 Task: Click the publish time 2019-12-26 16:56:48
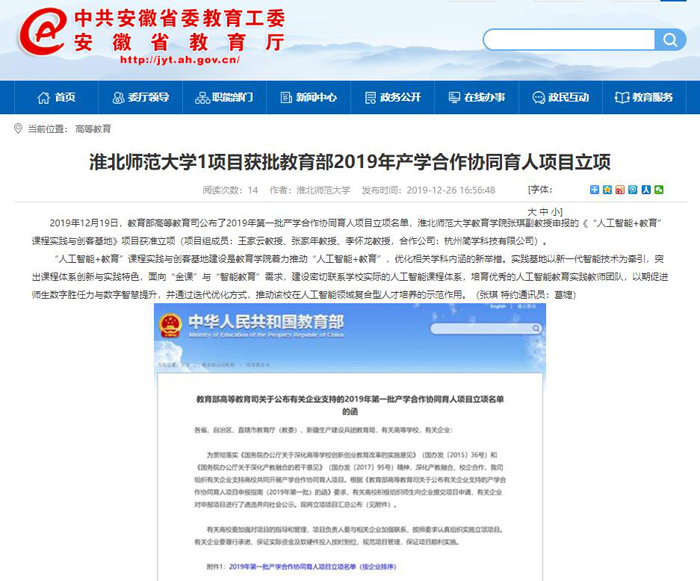(451, 190)
